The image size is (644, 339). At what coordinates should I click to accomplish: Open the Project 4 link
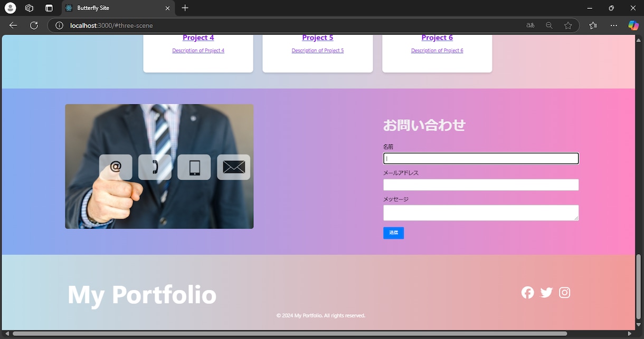[198, 38]
